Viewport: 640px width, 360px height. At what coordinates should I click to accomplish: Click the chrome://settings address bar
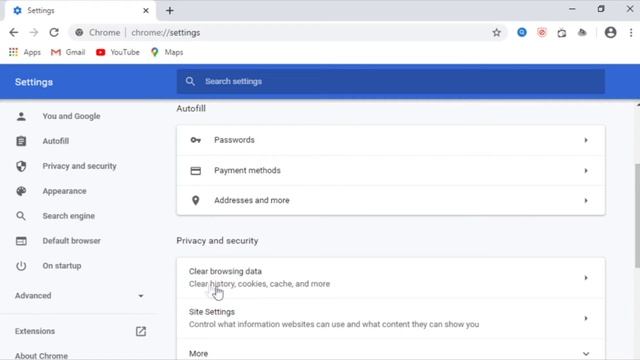(x=288, y=33)
